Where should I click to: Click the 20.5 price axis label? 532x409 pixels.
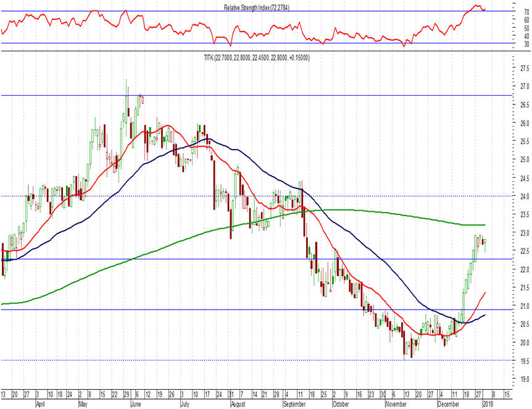click(x=525, y=324)
